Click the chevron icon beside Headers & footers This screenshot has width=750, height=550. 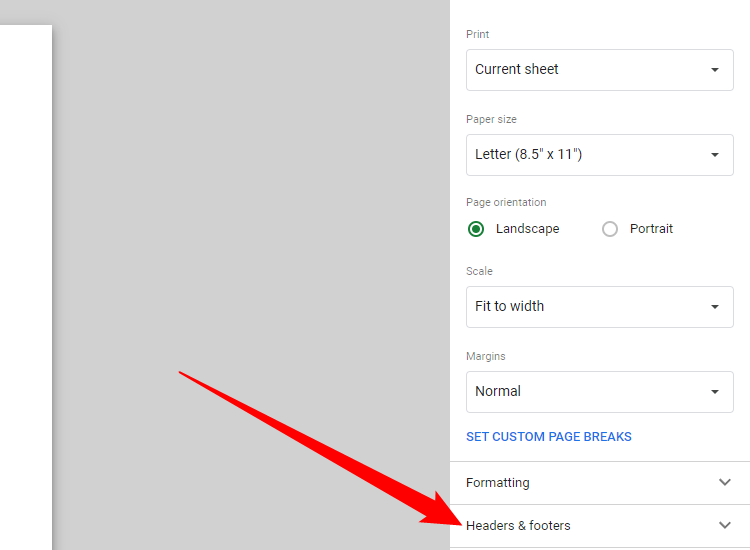coord(725,525)
